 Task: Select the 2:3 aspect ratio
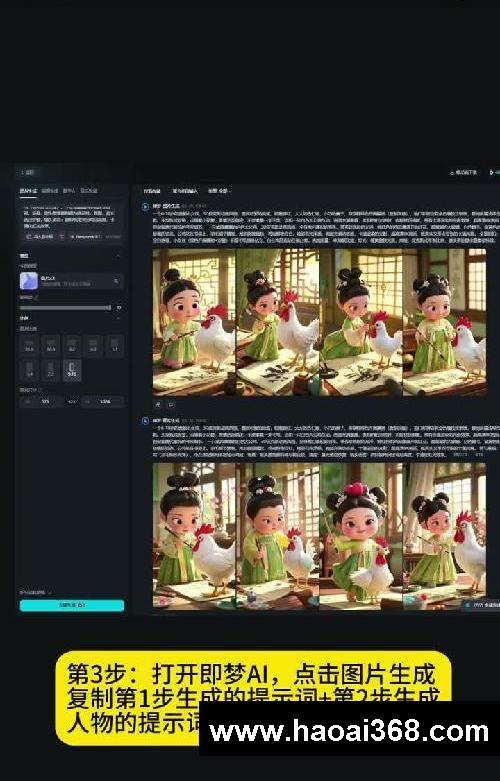point(51,371)
